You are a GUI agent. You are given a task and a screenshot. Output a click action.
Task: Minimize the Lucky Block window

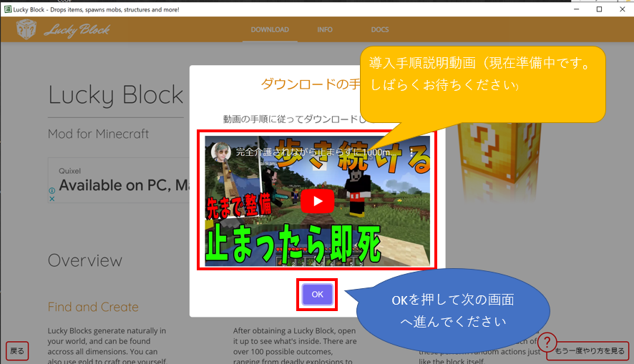577,9
